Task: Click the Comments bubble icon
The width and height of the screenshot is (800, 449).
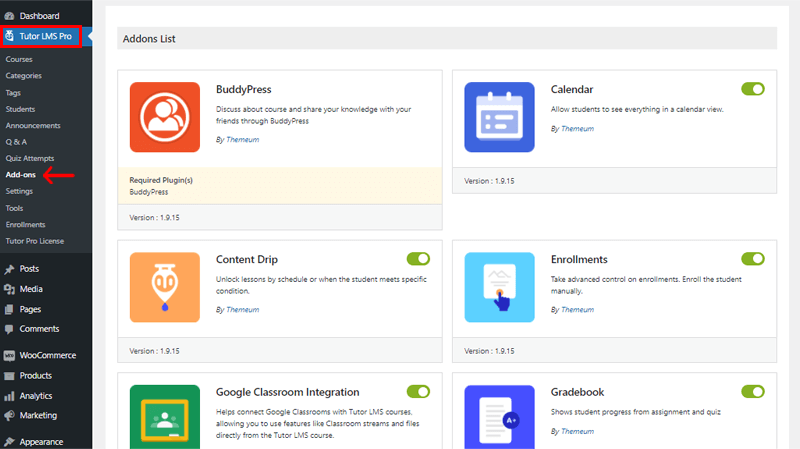Action: tap(9, 329)
